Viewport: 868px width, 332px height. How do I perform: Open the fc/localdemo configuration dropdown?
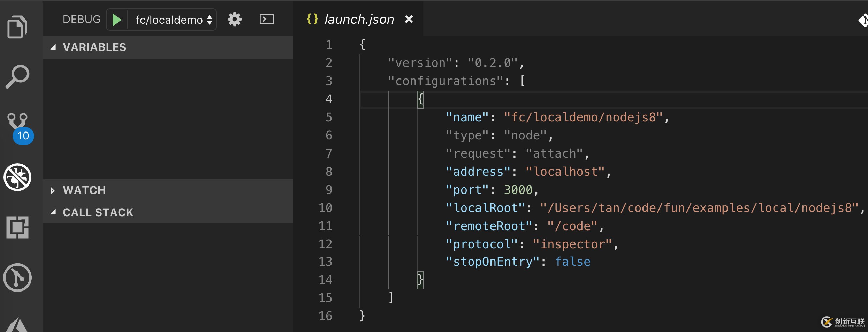(x=174, y=20)
